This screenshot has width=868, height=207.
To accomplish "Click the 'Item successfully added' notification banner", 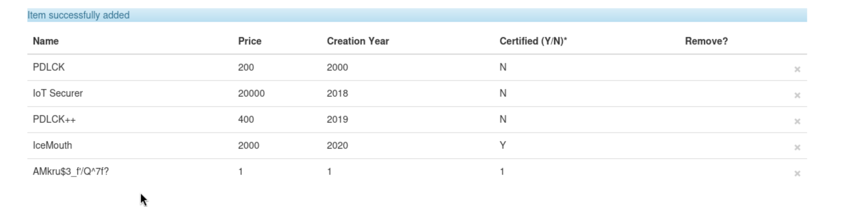I will pyautogui.click(x=417, y=15).
